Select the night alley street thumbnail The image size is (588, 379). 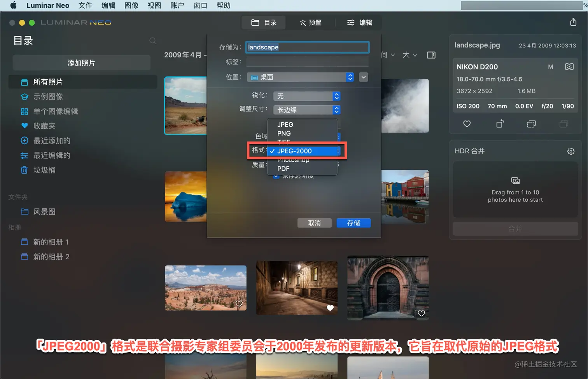297,288
